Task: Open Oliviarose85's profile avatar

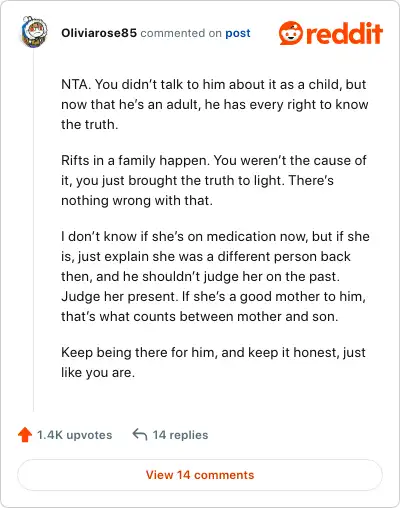Action: coord(34,32)
